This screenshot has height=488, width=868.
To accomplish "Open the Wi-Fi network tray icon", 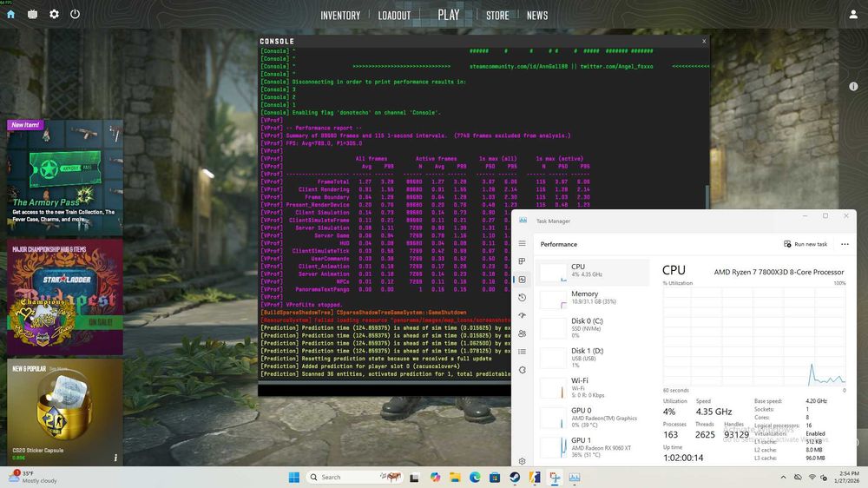I will (x=812, y=477).
